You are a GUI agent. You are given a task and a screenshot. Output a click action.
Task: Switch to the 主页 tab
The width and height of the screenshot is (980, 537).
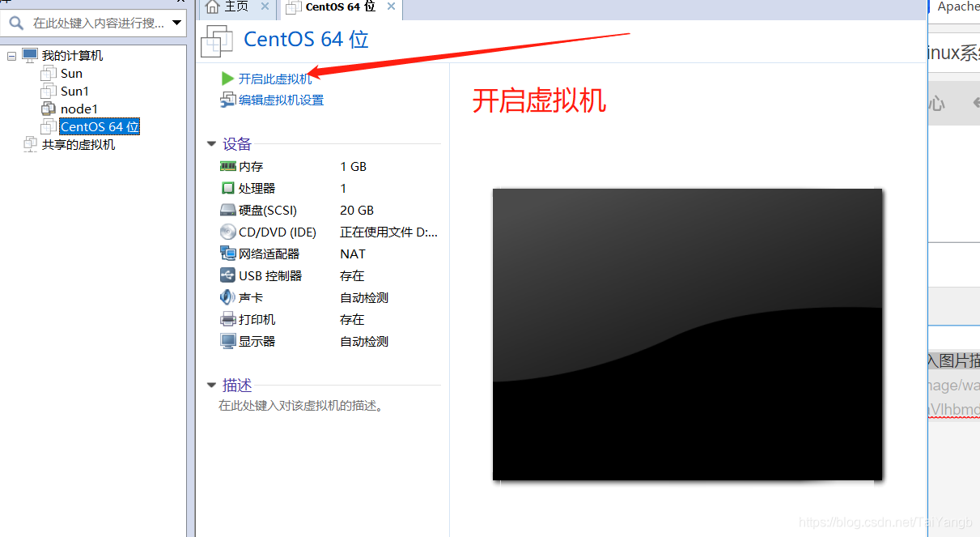[236, 6]
